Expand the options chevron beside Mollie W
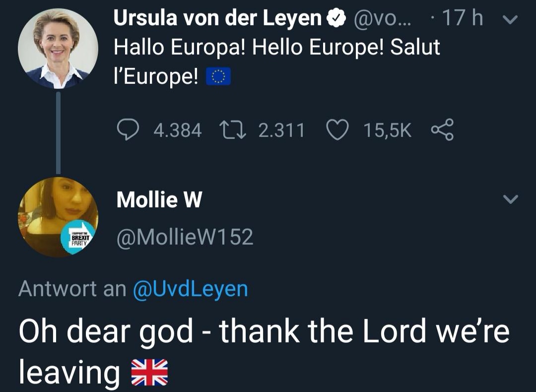Screen dimensions: 536x392 (x=510, y=200)
